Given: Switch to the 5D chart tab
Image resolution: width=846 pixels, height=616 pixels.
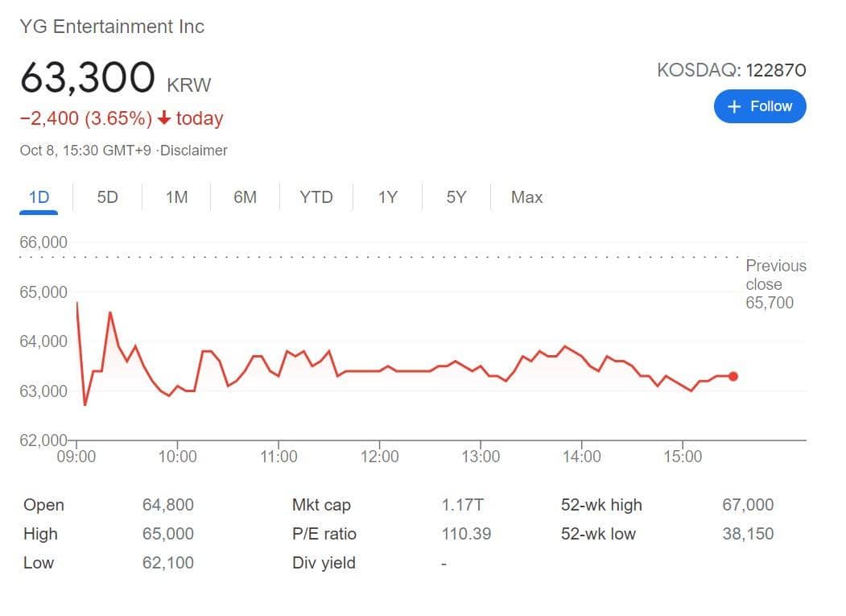Looking at the screenshot, I should pos(107,197).
